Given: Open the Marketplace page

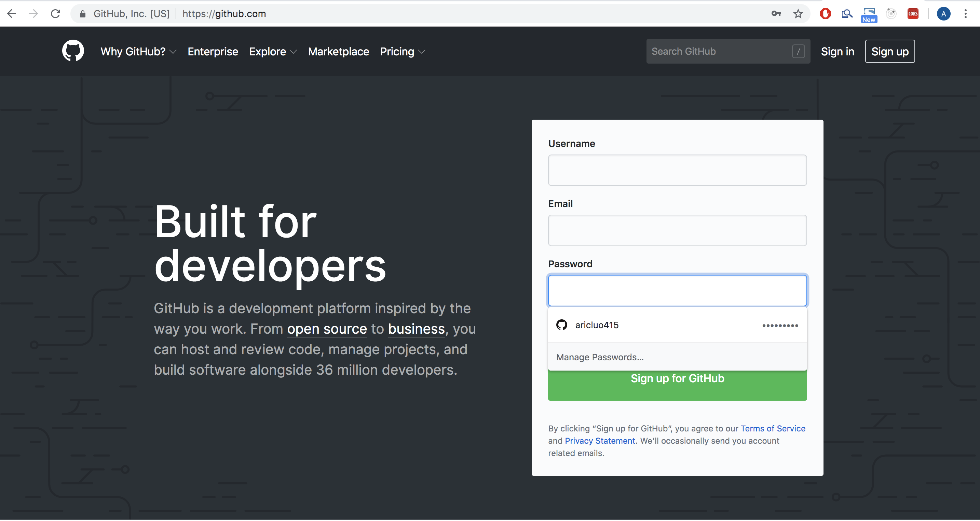Looking at the screenshot, I should pos(338,51).
